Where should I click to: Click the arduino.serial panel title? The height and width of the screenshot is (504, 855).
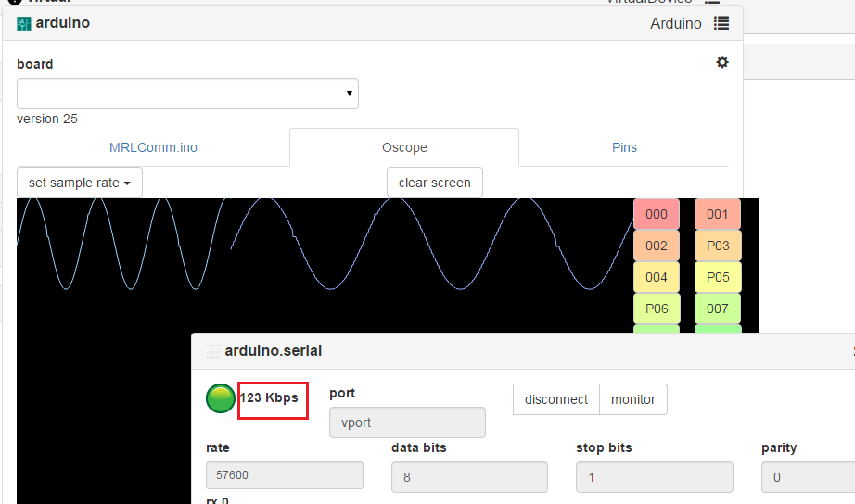pyautogui.click(x=274, y=351)
